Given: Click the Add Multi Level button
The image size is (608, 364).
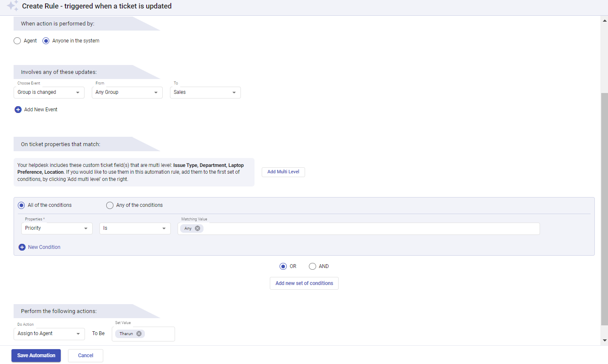Looking at the screenshot, I should coord(283,172).
